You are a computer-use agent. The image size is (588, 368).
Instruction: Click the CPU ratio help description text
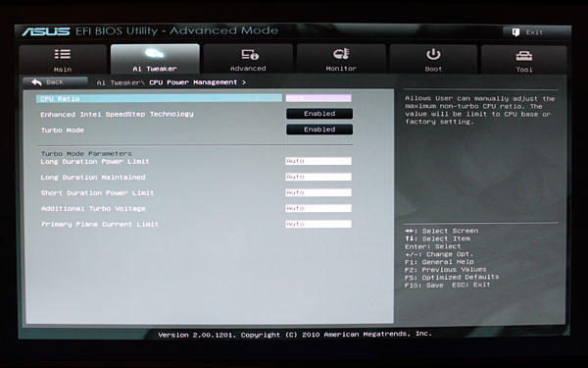tap(479, 110)
